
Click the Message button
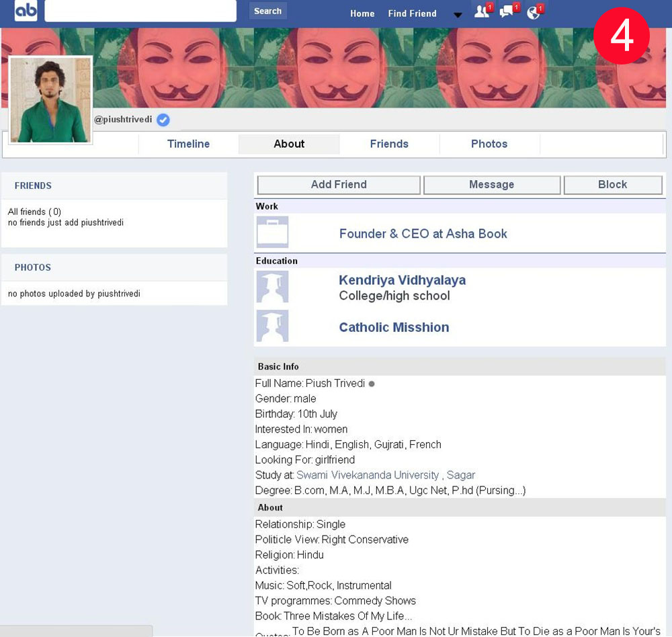pos(492,185)
